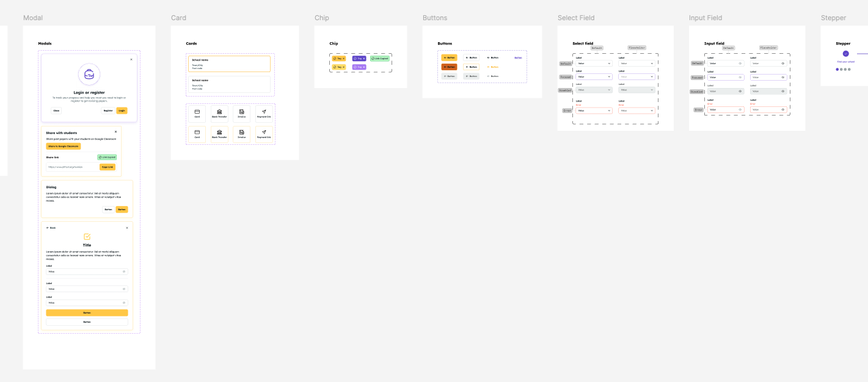Click the yellow Login button

tap(122, 111)
